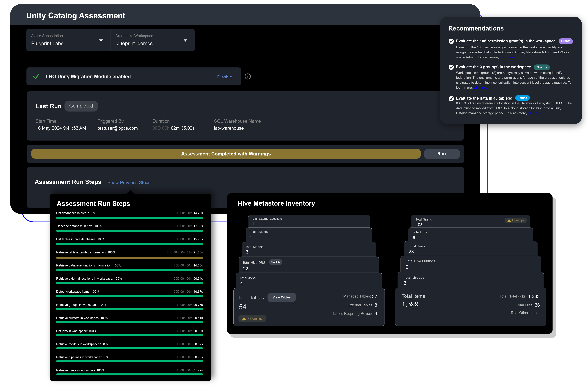Image resolution: width=588 pixels, height=392 pixels.
Task: Click 'click here' link under tables recommendation
Action: pyautogui.click(x=535, y=113)
